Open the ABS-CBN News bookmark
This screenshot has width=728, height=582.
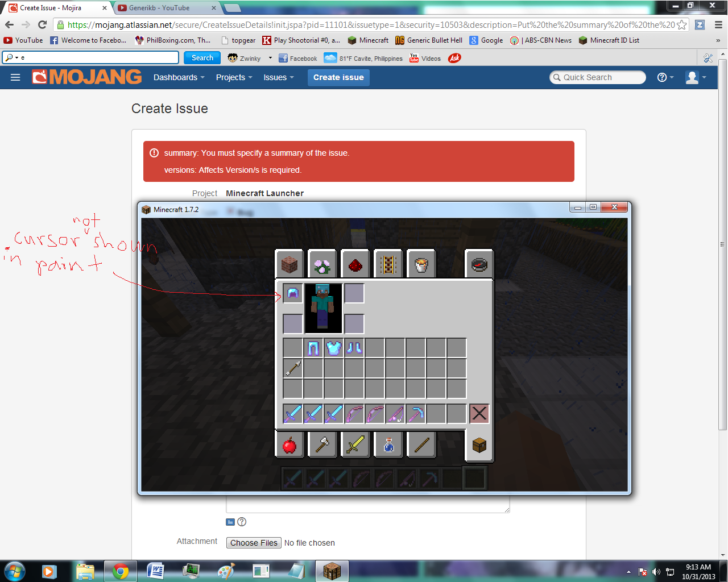tap(541, 40)
